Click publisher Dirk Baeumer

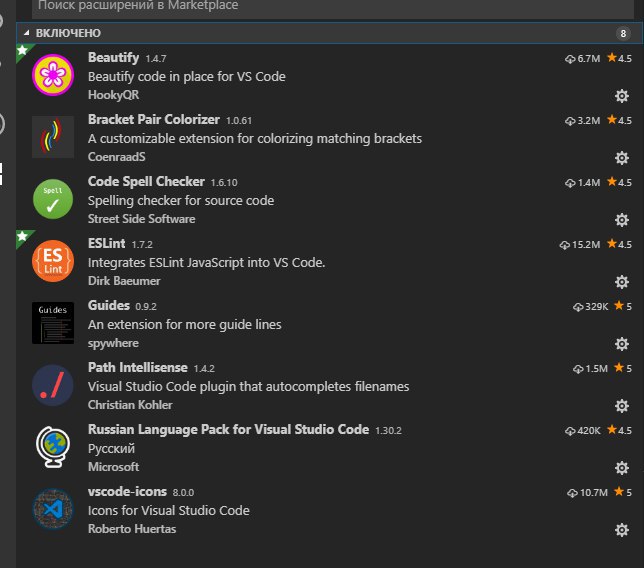(x=124, y=281)
